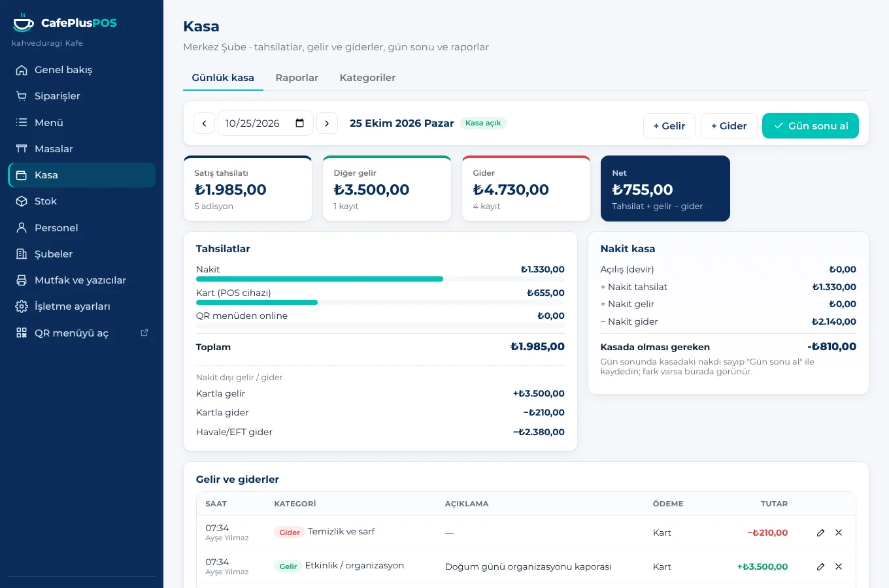
Task: Delete the Temizlik ve sarf entry
Action: 839,532
